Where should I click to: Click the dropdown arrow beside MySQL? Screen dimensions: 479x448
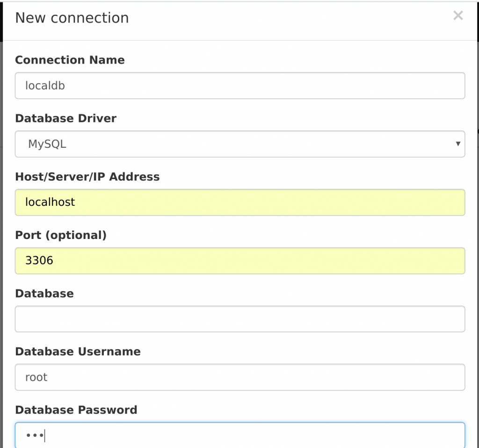pyautogui.click(x=458, y=144)
